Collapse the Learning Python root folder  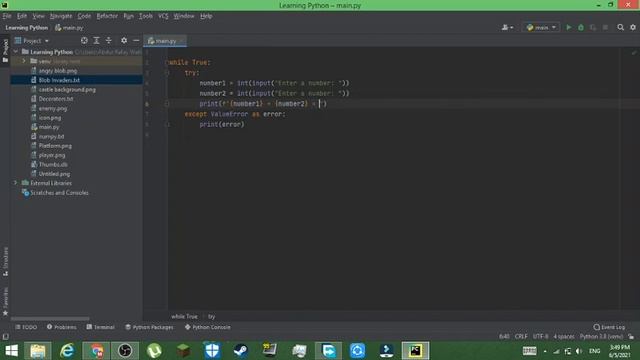click(16, 52)
